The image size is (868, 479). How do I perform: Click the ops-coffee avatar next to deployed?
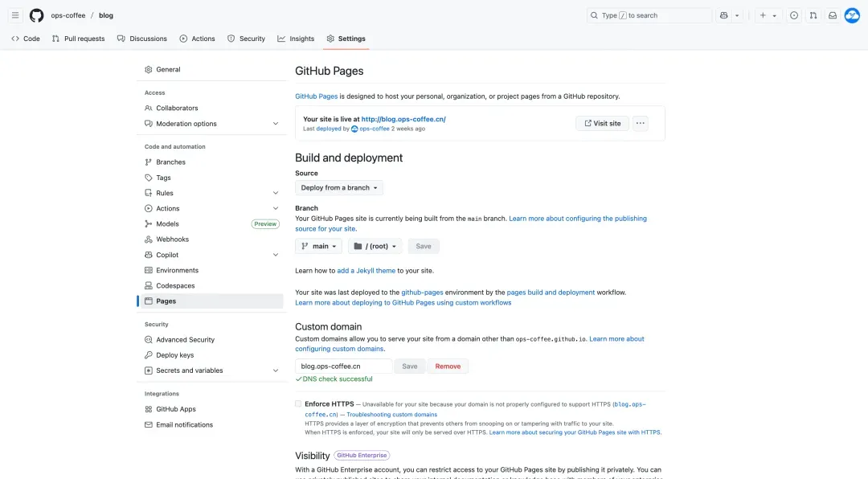pyautogui.click(x=354, y=129)
